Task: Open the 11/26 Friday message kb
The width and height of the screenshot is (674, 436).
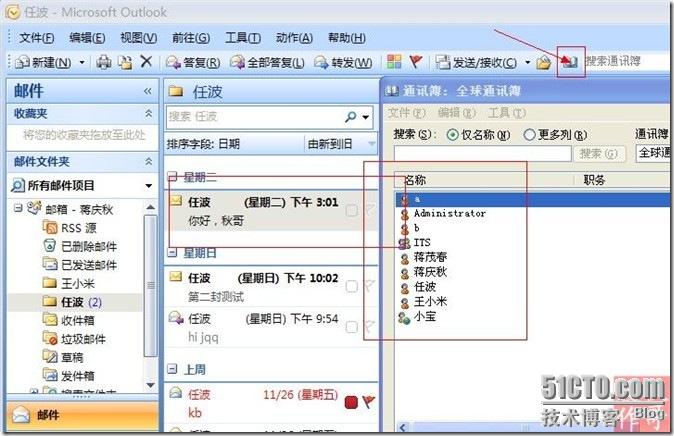Action: (x=271, y=403)
